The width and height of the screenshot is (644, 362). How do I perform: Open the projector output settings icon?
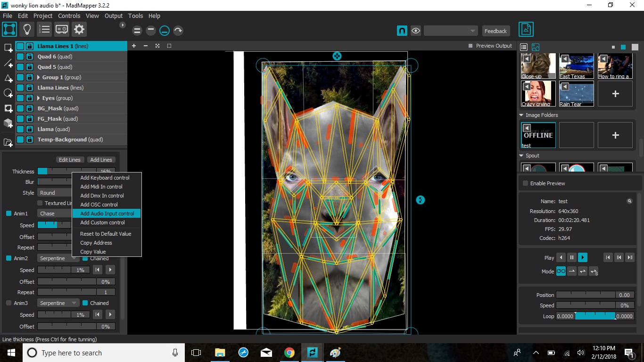pos(61,29)
